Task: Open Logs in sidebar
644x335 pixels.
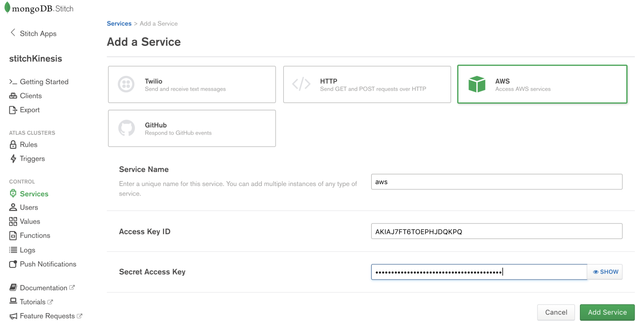Action: point(28,250)
